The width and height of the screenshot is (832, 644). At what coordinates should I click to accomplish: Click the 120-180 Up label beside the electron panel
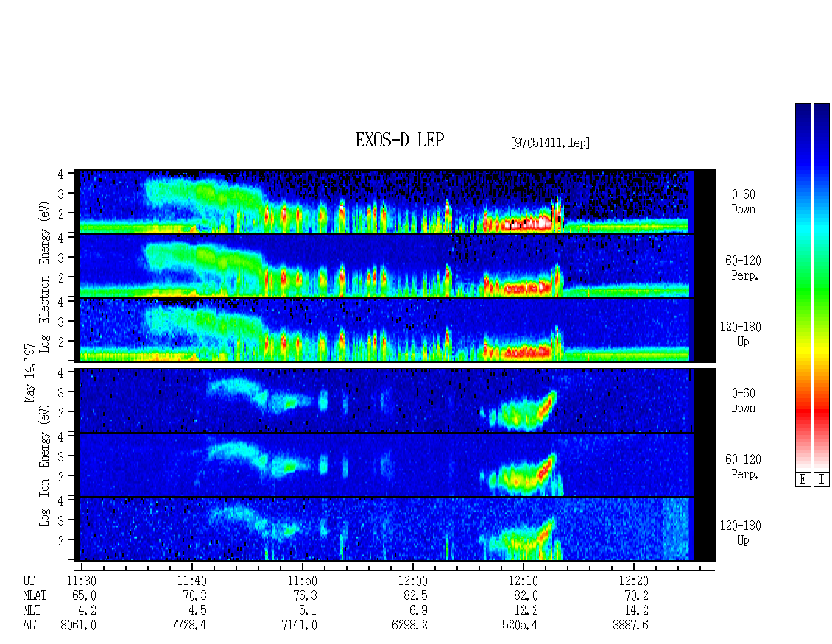[741, 334]
